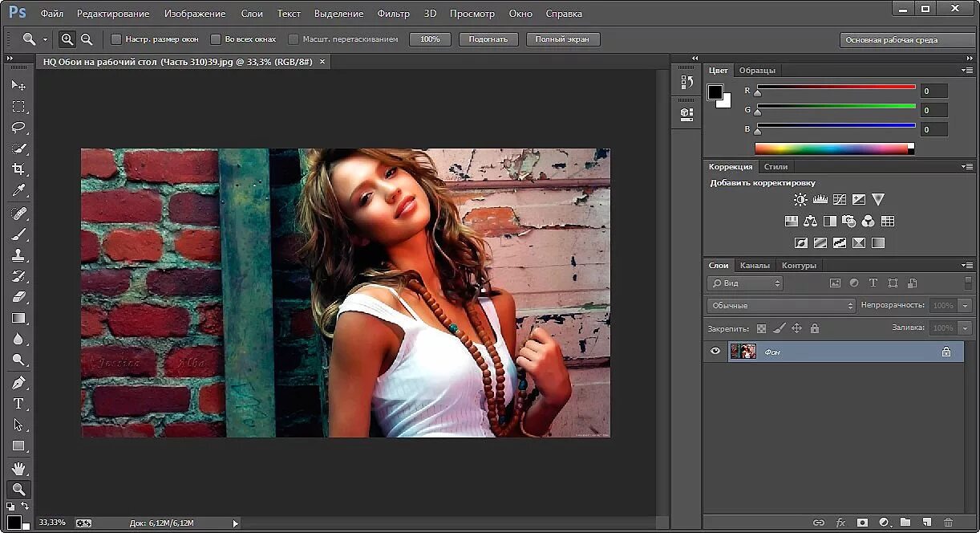Open the tool preset picker arrow
The height and width of the screenshot is (533, 980).
[x=45, y=39]
